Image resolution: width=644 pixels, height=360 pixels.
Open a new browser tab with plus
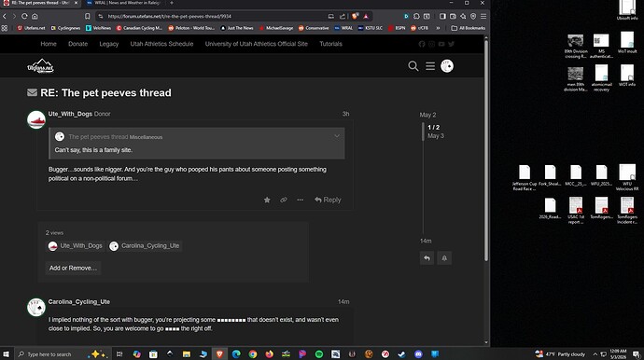(172, 3)
